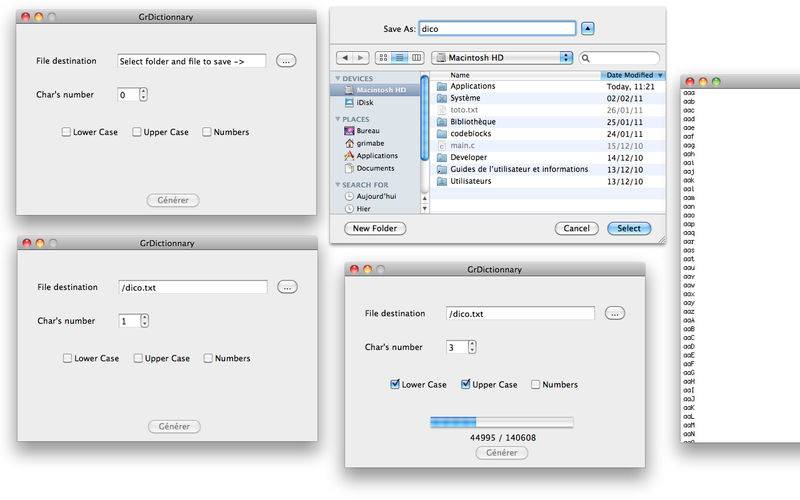The image size is (800, 500).
Task: Click the Save As filename field
Action: pos(497,29)
